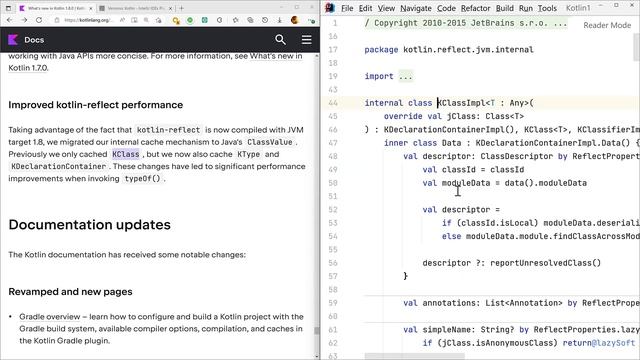Screen dimensions: 640x360
Task: Click the Kotlin logo in Docs header
Action: click(13, 40)
